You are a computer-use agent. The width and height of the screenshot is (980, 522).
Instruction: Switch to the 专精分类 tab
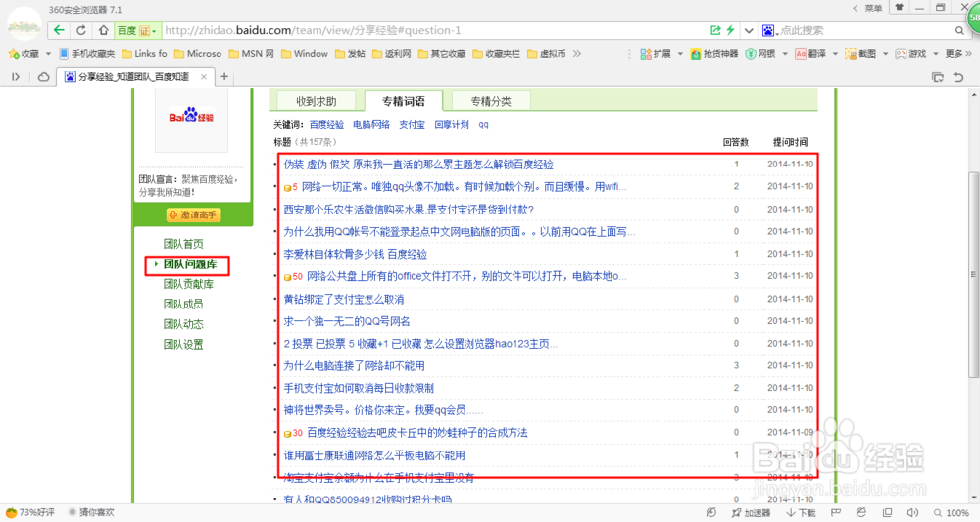(491, 101)
